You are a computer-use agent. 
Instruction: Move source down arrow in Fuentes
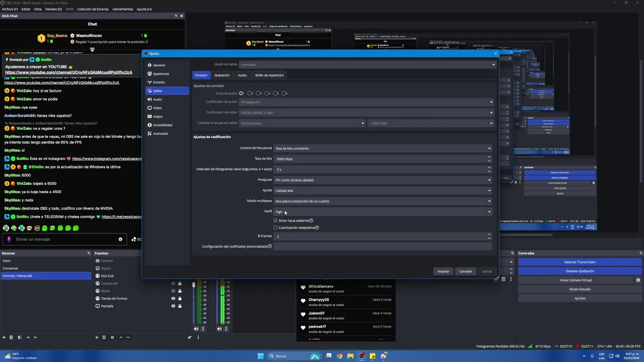pos(128,337)
